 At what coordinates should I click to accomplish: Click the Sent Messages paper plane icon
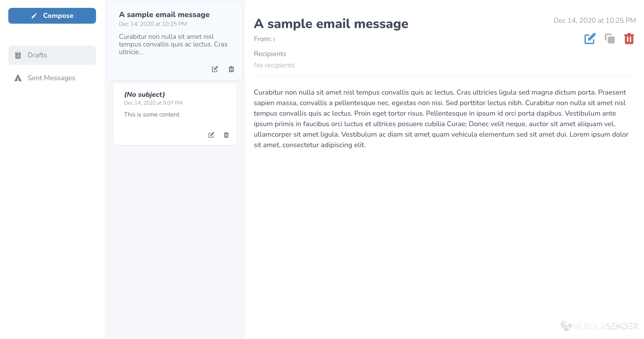18,78
